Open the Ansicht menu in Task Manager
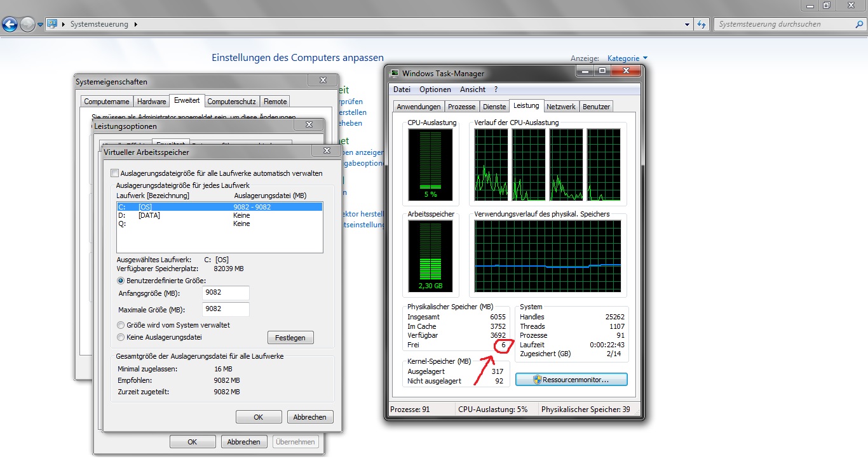 (473, 90)
